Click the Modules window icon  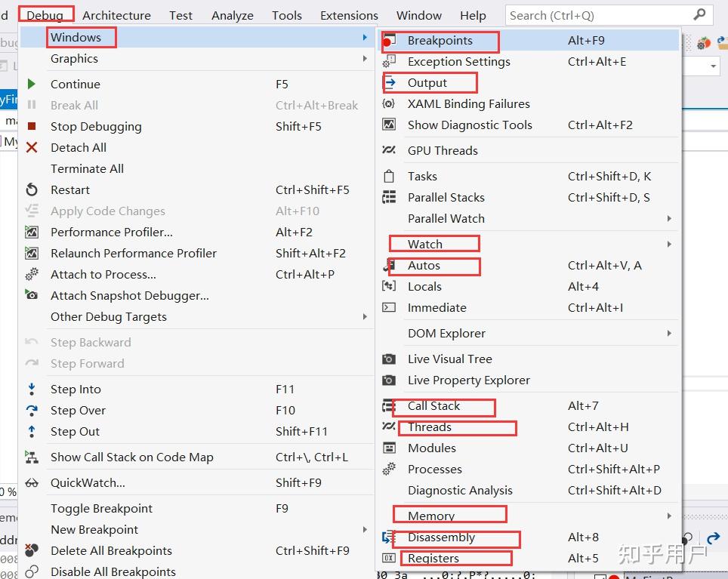[389, 448]
